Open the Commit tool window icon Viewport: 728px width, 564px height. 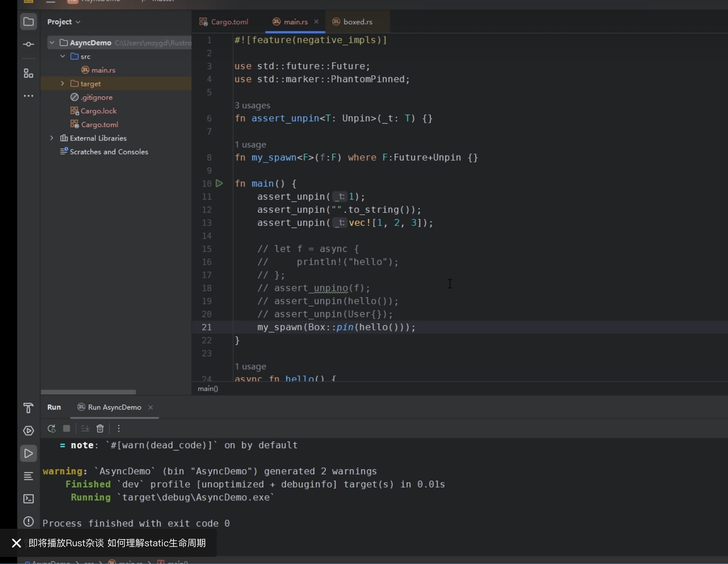(x=28, y=44)
